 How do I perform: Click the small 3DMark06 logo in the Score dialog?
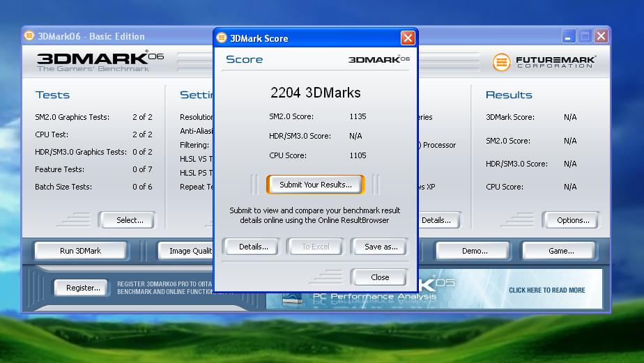click(x=378, y=59)
